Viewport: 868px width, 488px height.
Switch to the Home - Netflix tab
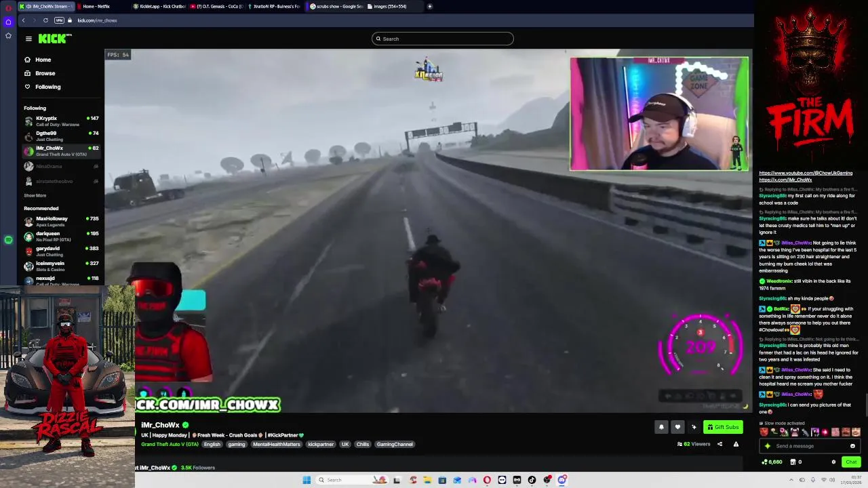(x=102, y=6)
